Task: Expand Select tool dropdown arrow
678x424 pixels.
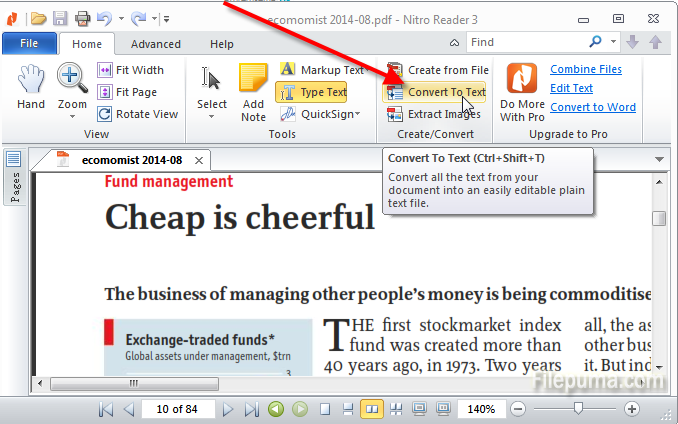Action: coord(211,116)
